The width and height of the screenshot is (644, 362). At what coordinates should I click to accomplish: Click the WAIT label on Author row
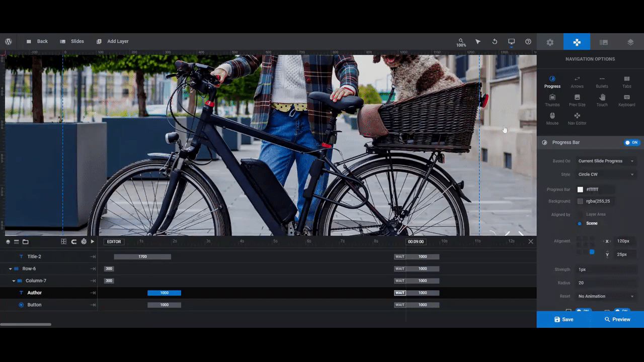click(400, 293)
